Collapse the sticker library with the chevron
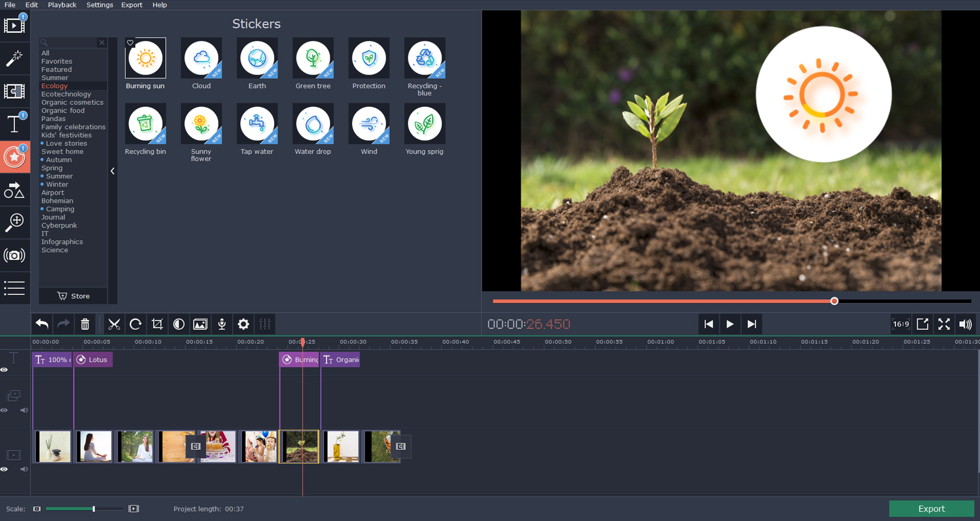The image size is (980, 521). [x=112, y=171]
